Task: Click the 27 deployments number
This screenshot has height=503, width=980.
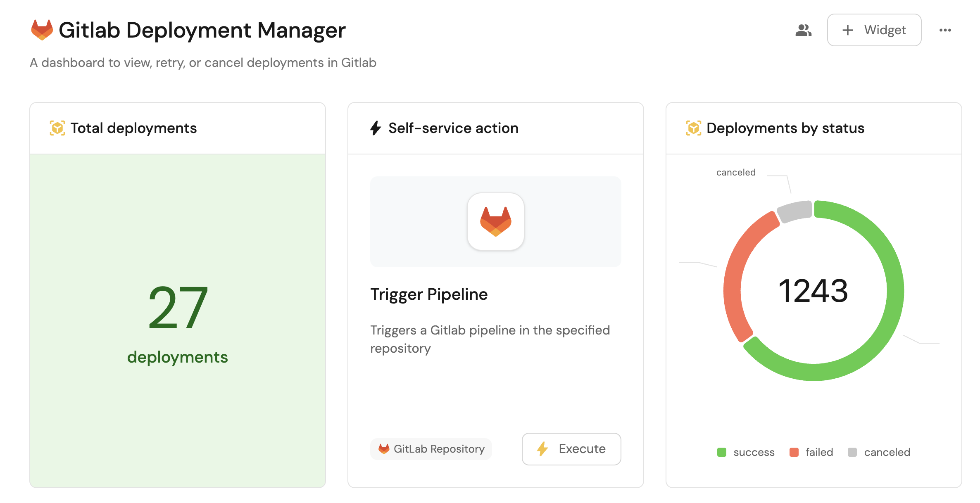Action: coord(178,308)
